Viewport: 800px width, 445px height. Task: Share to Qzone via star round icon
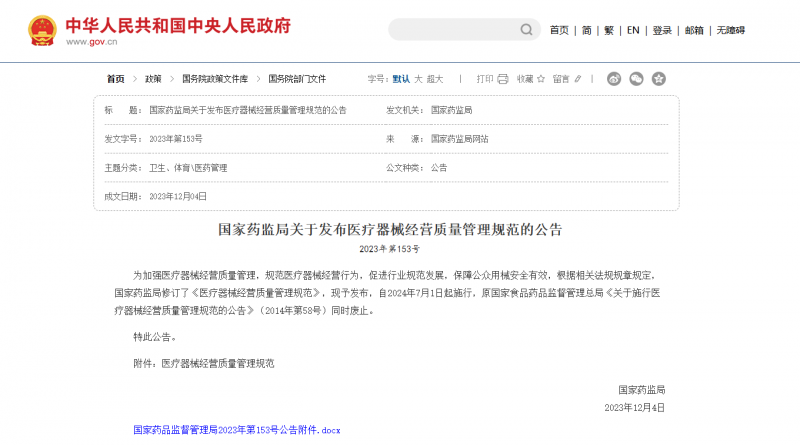[659, 79]
